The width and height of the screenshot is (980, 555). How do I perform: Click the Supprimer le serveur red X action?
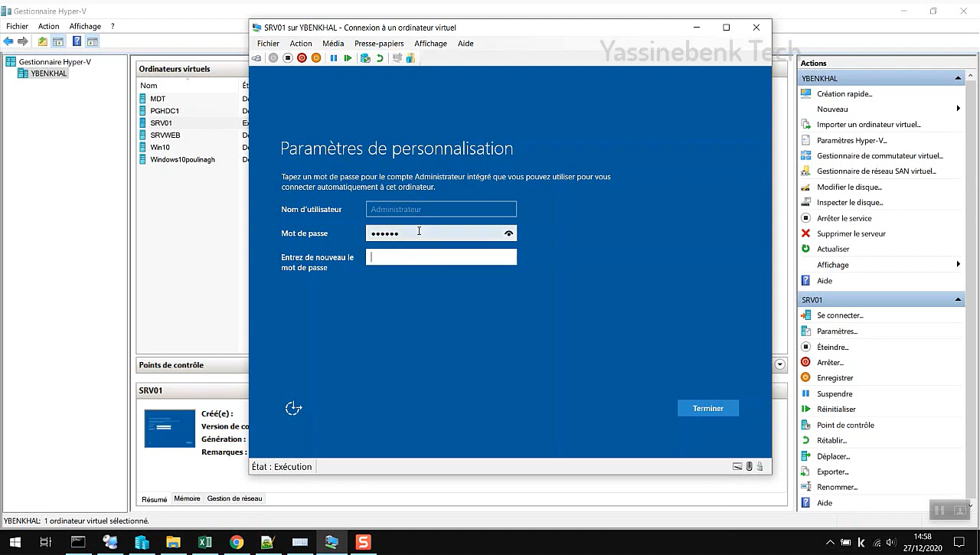click(x=851, y=233)
